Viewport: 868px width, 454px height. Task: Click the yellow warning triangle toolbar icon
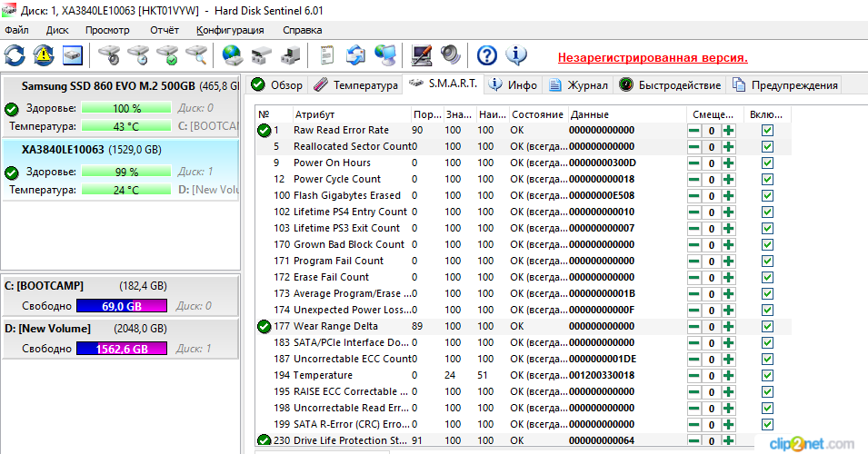[x=44, y=55]
